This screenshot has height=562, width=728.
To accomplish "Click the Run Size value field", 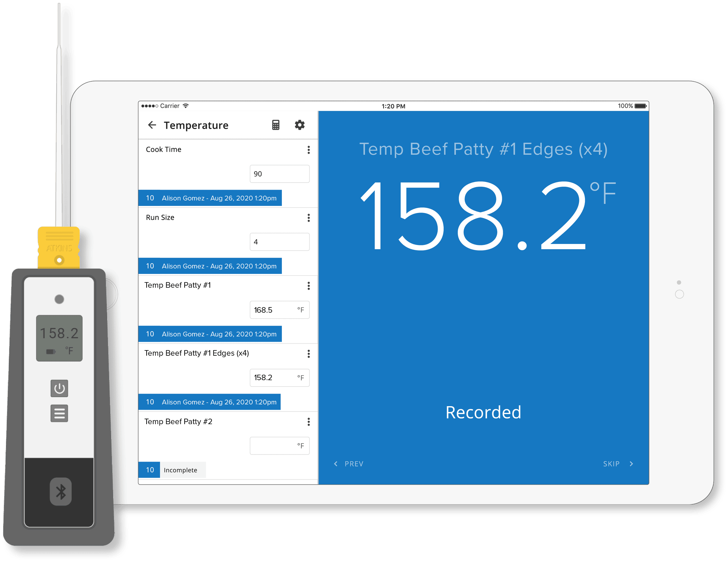I will (x=279, y=242).
